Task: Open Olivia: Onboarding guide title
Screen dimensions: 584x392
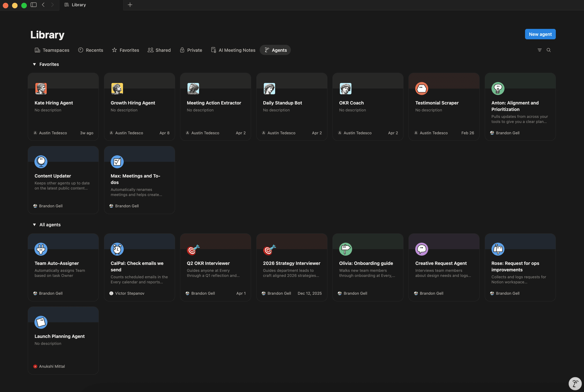Action: point(366,263)
